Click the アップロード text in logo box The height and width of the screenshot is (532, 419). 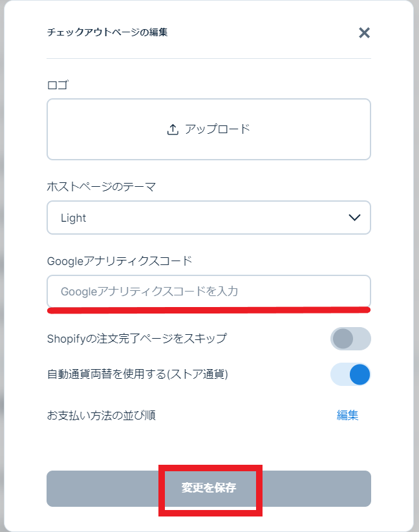coord(217,129)
